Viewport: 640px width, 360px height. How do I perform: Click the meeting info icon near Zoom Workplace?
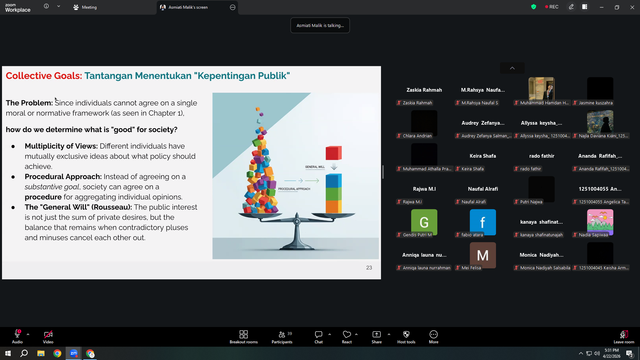(46, 7)
